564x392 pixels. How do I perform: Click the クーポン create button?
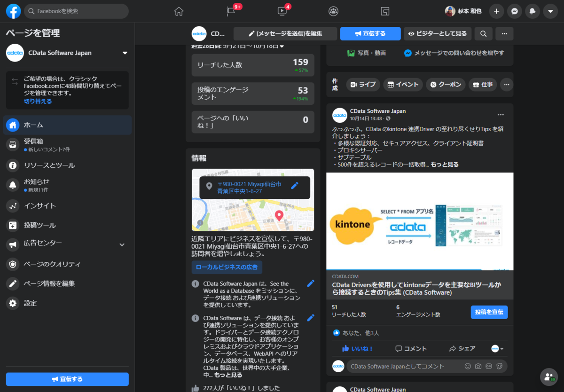click(446, 85)
